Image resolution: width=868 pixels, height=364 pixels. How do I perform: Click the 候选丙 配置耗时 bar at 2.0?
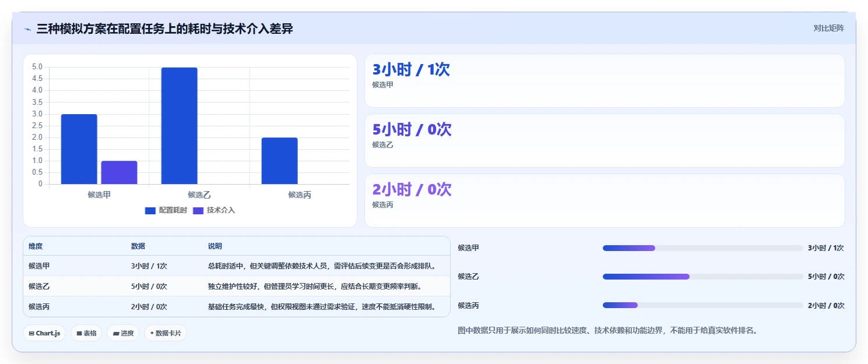coord(280,161)
